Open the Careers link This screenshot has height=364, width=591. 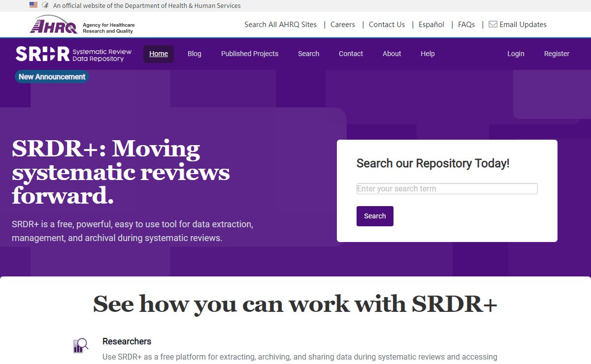coord(343,25)
